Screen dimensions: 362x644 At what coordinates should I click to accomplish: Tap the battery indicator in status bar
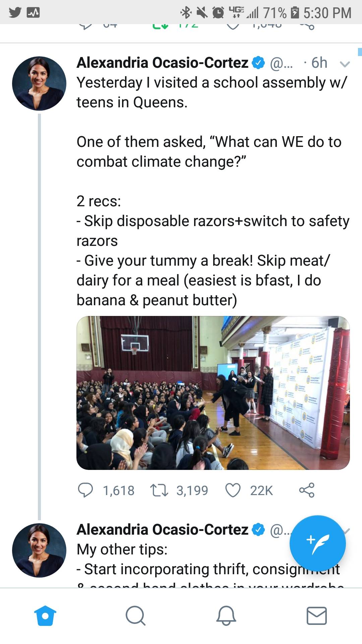295,13
